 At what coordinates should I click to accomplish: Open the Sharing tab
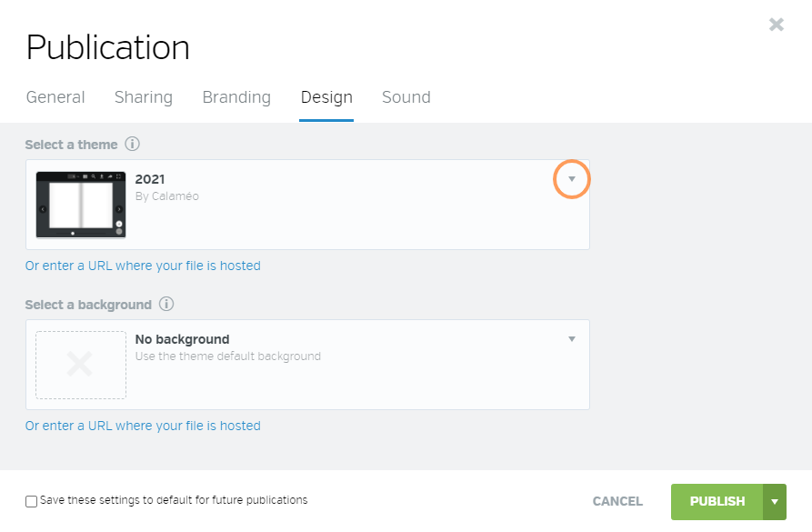144,97
